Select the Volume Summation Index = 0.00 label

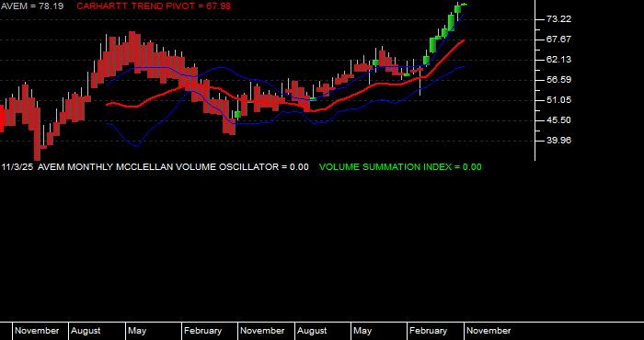coord(400,167)
